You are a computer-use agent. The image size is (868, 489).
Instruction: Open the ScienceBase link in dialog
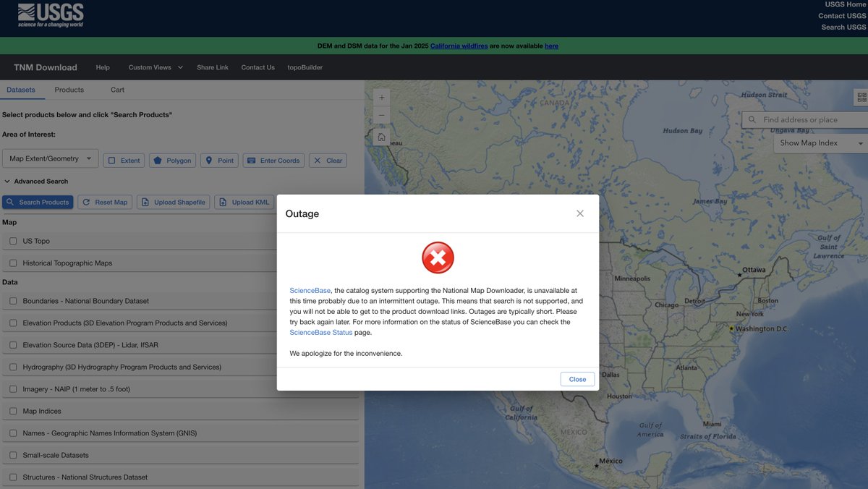point(310,290)
